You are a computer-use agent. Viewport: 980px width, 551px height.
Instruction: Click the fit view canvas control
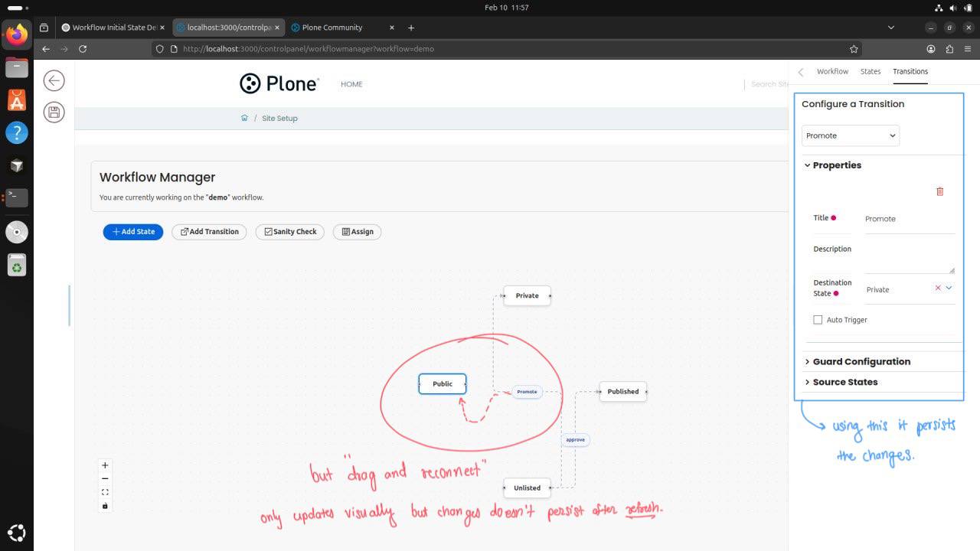105,492
